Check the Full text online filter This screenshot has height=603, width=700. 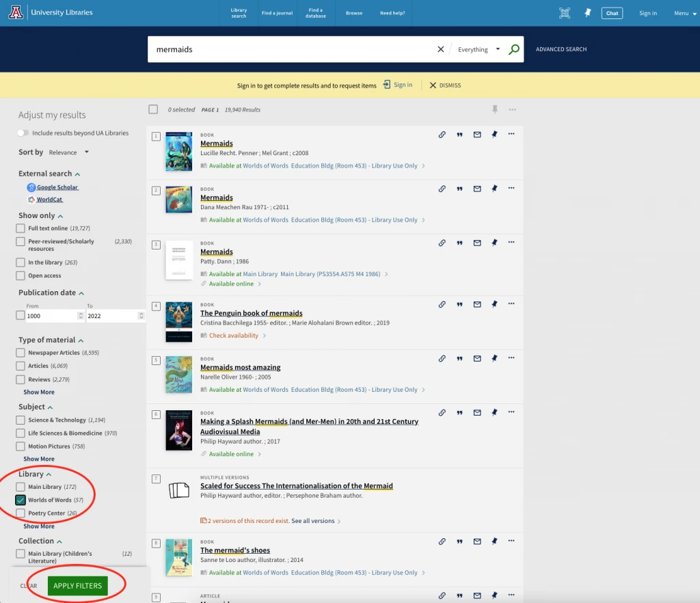[x=21, y=228]
